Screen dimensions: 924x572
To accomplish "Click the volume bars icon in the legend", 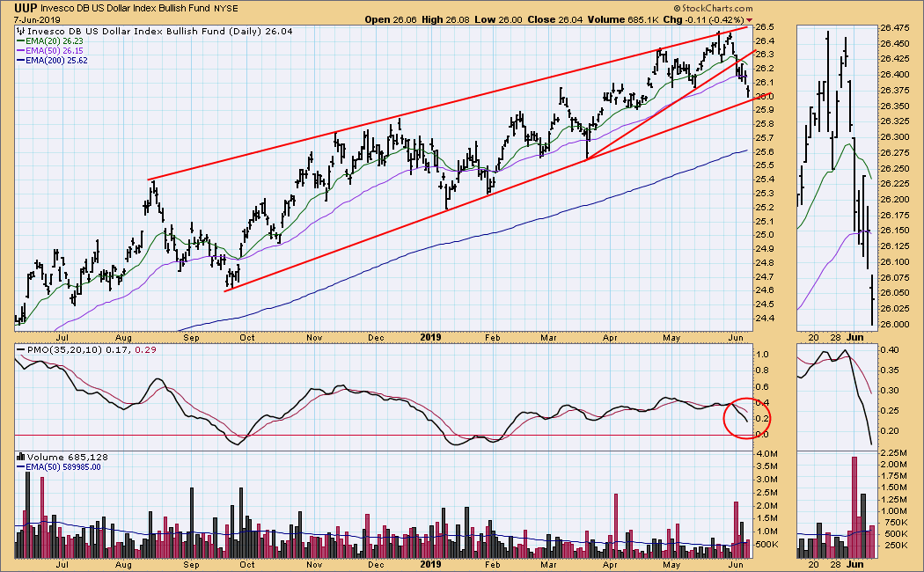I will click(x=20, y=457).
